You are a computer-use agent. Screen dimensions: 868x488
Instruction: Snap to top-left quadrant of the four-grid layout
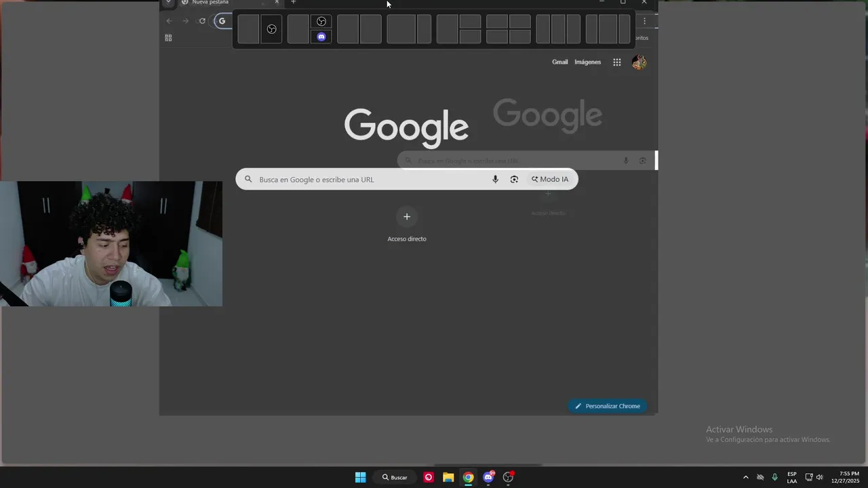497,22
